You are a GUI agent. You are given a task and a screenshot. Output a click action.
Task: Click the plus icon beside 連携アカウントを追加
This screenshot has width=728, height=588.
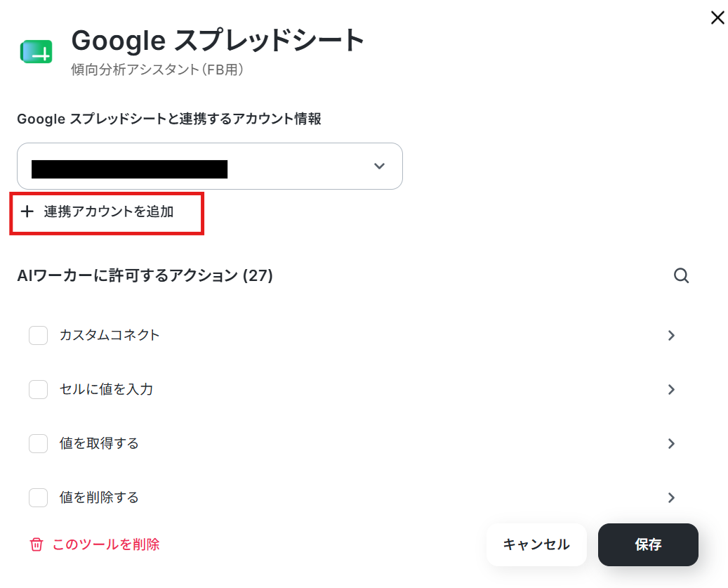(27, 211)
